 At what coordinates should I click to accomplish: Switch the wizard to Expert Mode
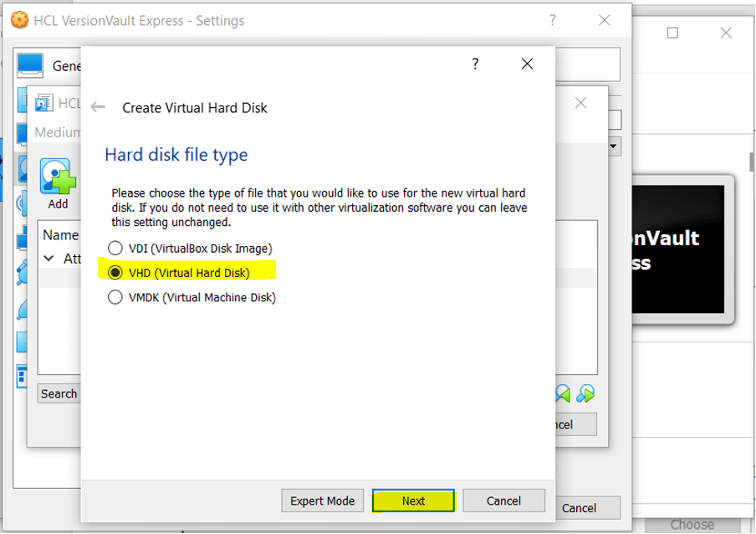coord(322,501)
